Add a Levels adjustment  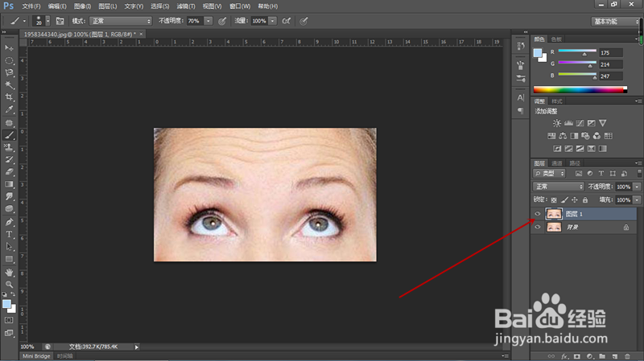568,123
